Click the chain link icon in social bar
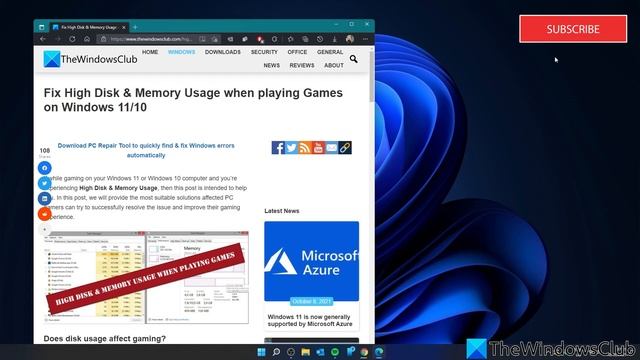Image resolution: width=640 pixels, height=360 pixels. [x=345, y=148]
